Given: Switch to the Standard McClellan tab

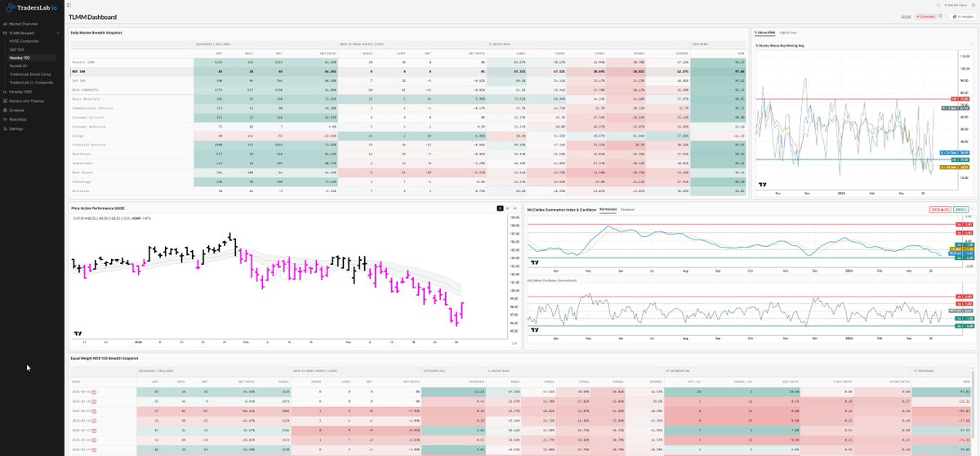Looking at the screenshot, I should point(627,209).
